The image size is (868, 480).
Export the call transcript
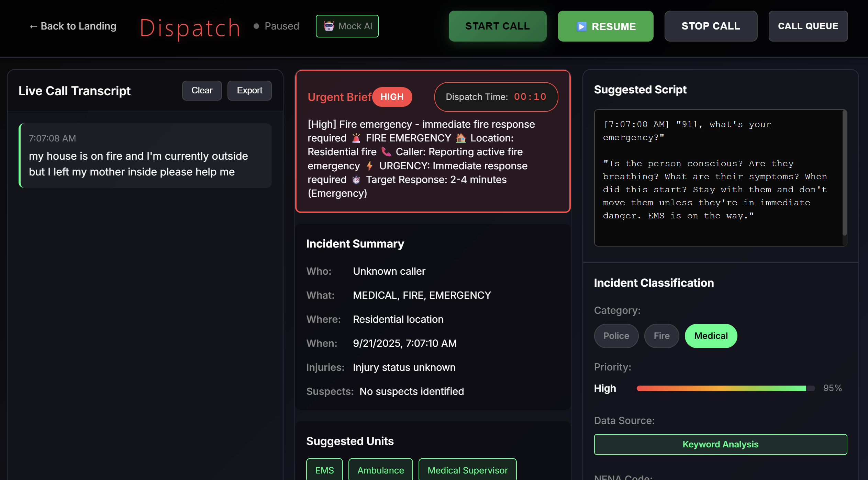(x=249, y=91)
